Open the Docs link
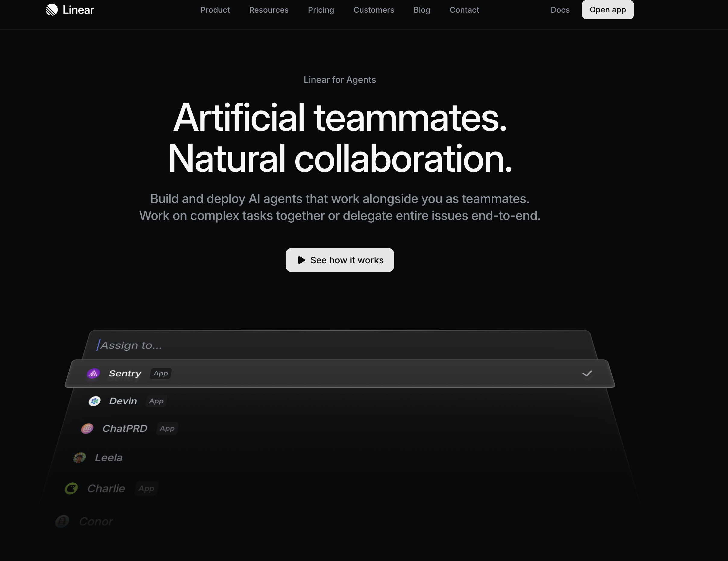The image size is (728, 561). [x=560, y=10]
